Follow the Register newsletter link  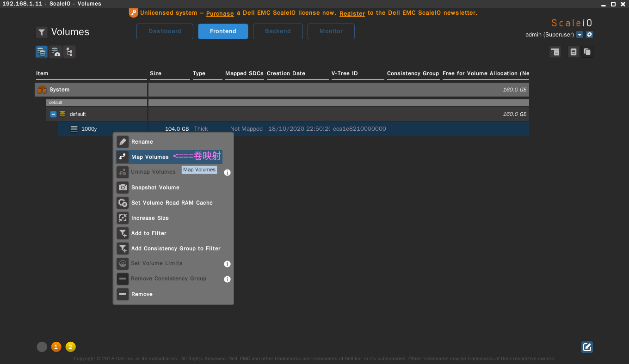click(352, 13)
